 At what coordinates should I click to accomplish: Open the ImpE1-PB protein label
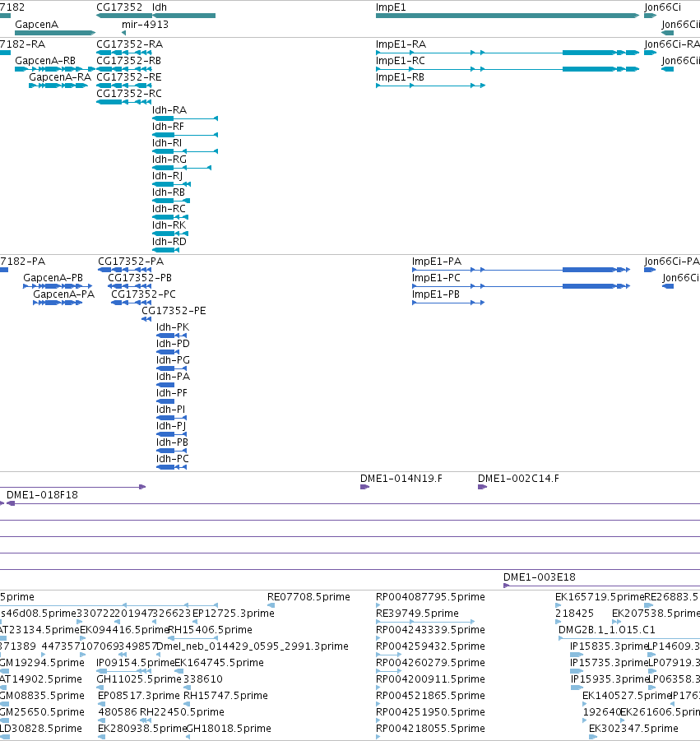point(436,294)
